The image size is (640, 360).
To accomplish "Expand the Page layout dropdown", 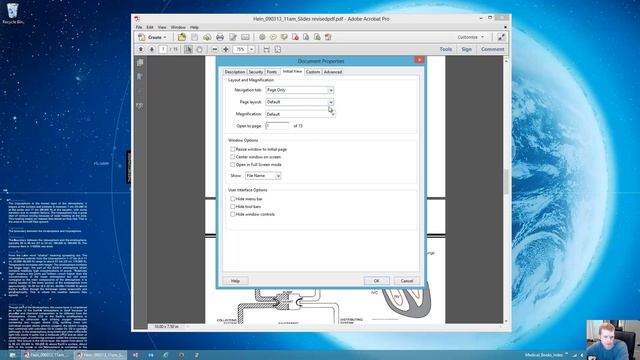I will point(331,102).
